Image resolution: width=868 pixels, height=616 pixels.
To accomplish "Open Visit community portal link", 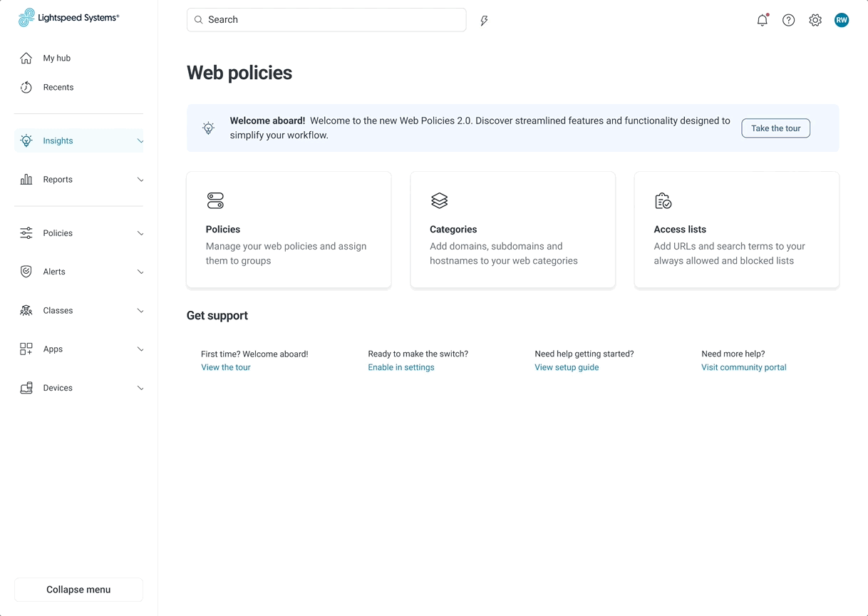I will (744, 367).
